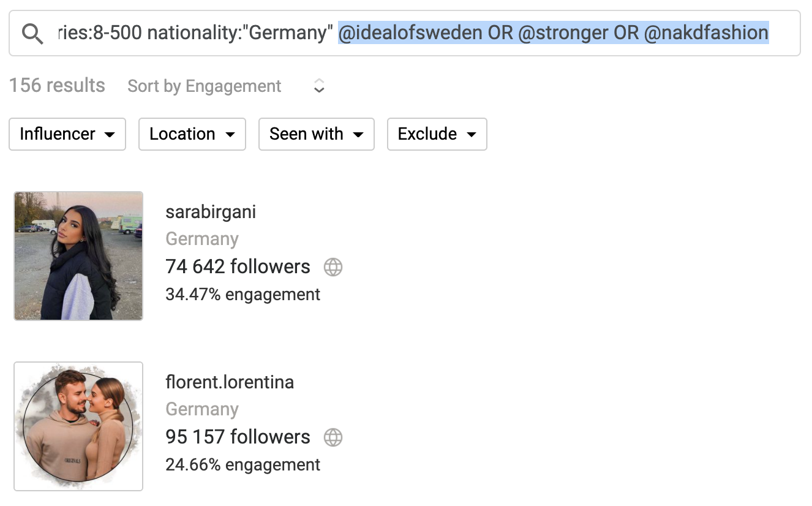
Task: Click Germany label under sarabirgani
Action: (202, 239)
